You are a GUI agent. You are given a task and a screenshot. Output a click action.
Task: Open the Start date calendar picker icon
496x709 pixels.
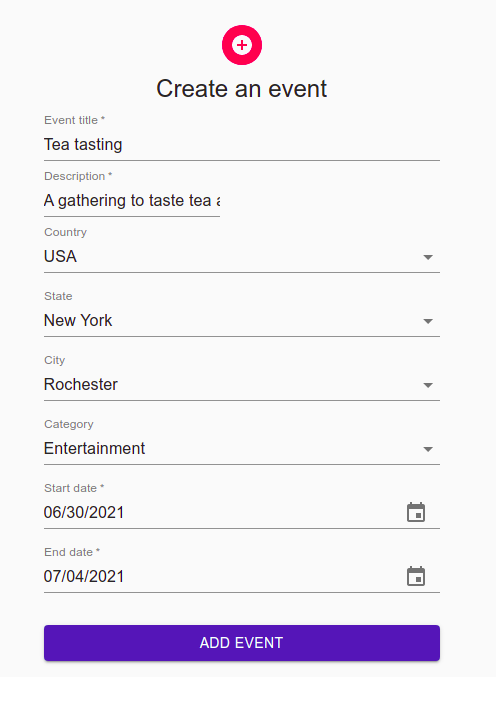tap(416, 512)
